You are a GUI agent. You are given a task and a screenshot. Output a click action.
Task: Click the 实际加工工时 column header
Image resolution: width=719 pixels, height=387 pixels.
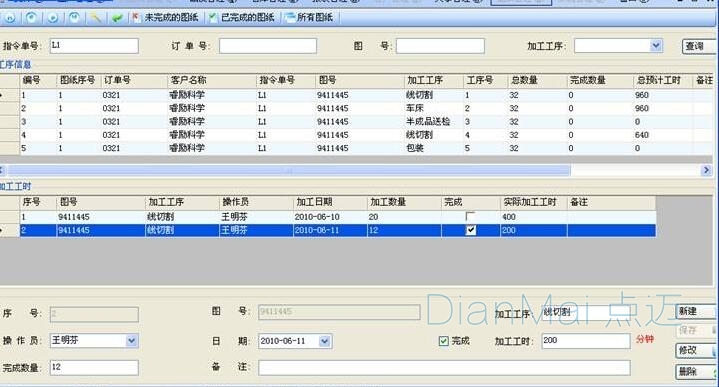coord(534,202)
